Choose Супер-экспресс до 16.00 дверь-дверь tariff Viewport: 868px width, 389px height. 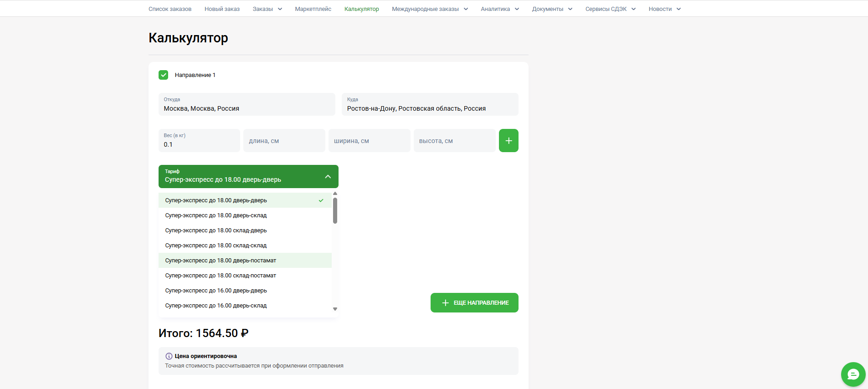coord(216,291)
